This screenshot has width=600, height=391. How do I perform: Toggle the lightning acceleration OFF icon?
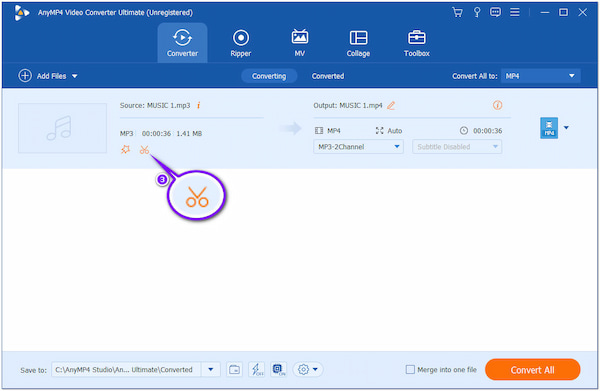coord(256,370)
